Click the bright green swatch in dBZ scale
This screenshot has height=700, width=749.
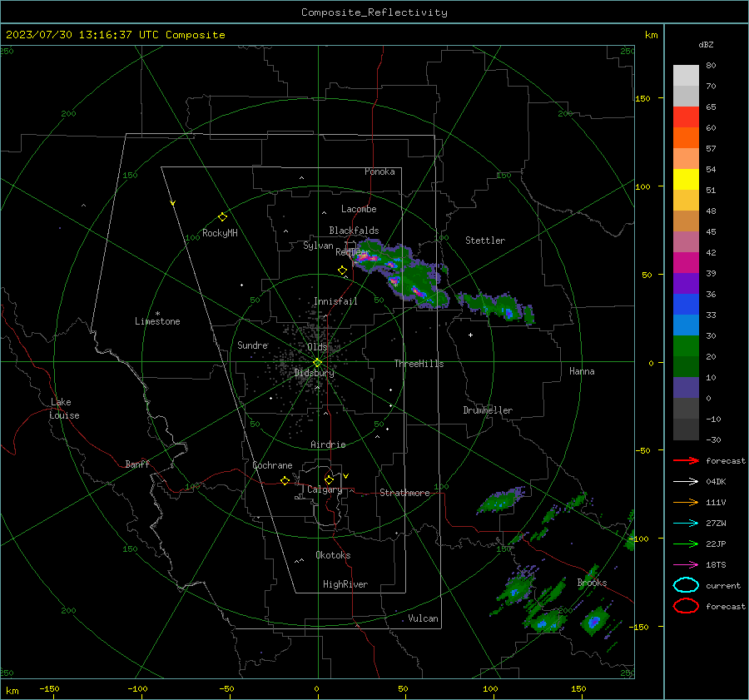pyautogui.click(x=686, y=346)
